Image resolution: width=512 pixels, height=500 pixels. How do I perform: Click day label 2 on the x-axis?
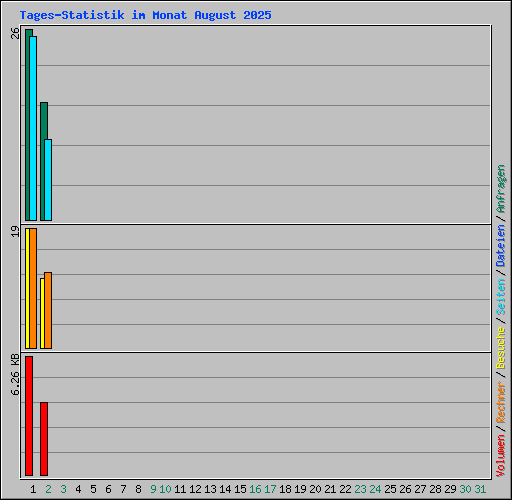(48, 489)
